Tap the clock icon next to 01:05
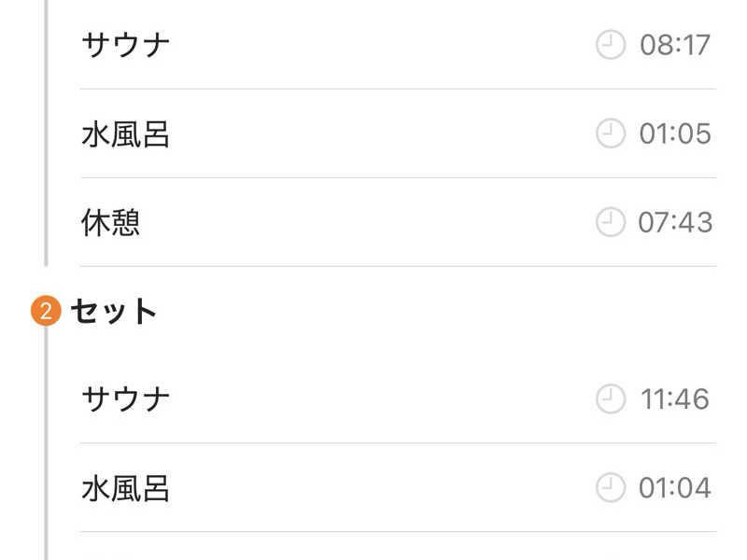The image size is (747, 560). 610,133
